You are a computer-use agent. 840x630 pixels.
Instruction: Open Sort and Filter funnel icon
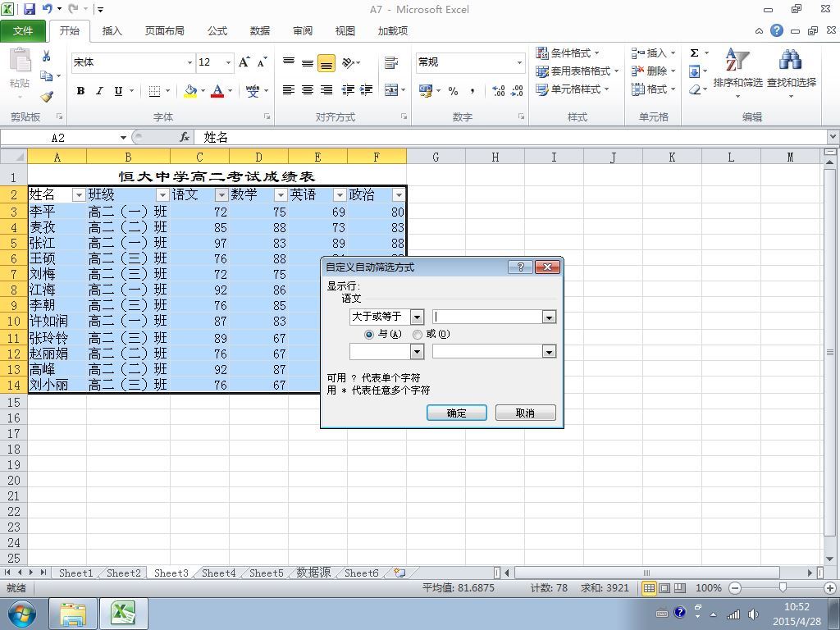click(x=737, y=60)
